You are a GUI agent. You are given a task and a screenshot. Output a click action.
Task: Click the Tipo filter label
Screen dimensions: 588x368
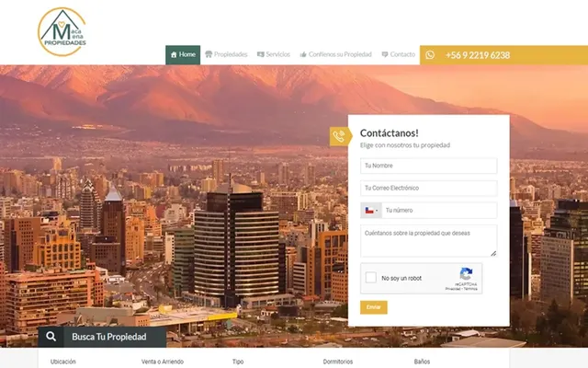[x=238, y=362]
